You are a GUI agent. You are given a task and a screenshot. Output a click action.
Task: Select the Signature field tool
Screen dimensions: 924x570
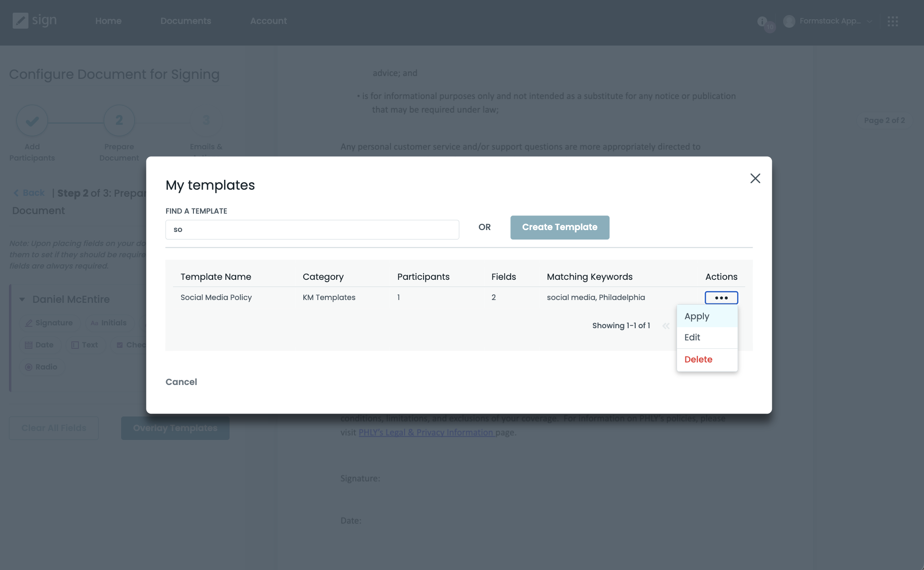[49, 323]
